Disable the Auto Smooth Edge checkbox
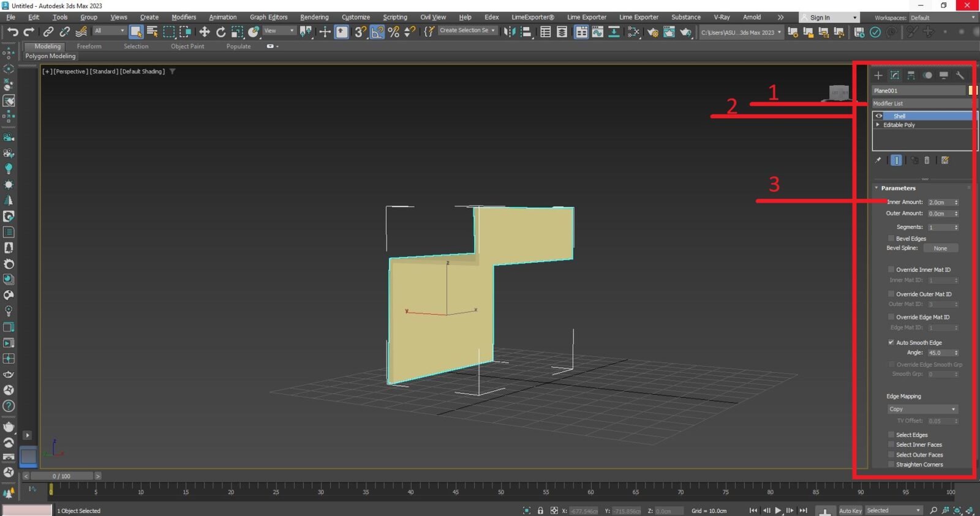The image size is (980, 516). [891, 343]
